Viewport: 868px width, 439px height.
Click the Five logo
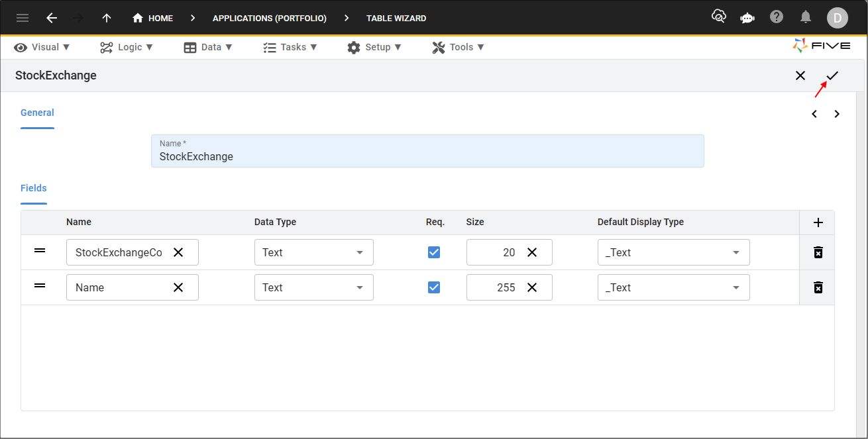(822, 46)
